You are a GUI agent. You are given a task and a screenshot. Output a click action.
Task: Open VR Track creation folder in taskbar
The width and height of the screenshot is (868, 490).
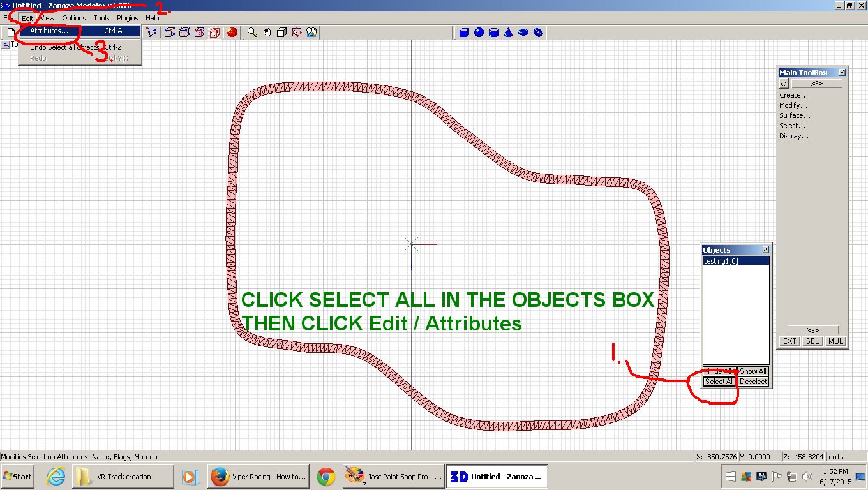point(124,477)
